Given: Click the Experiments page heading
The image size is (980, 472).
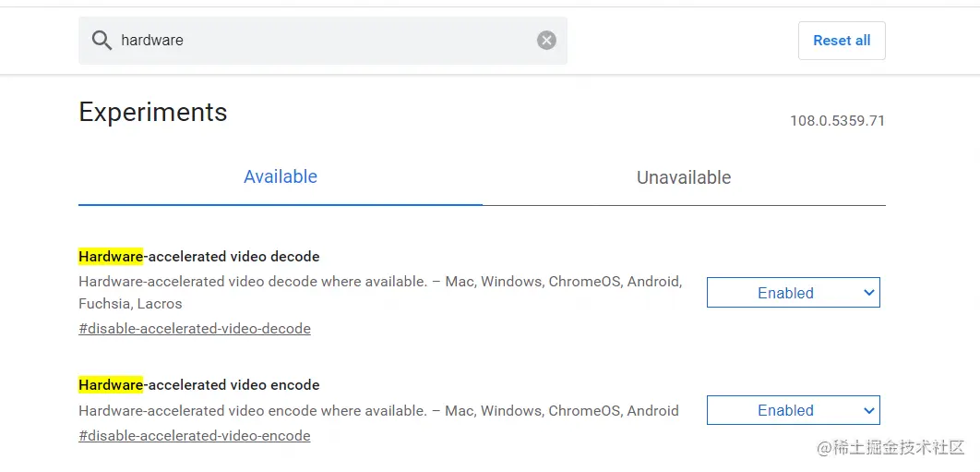Looking at the screenshot, I should [153, 112].
